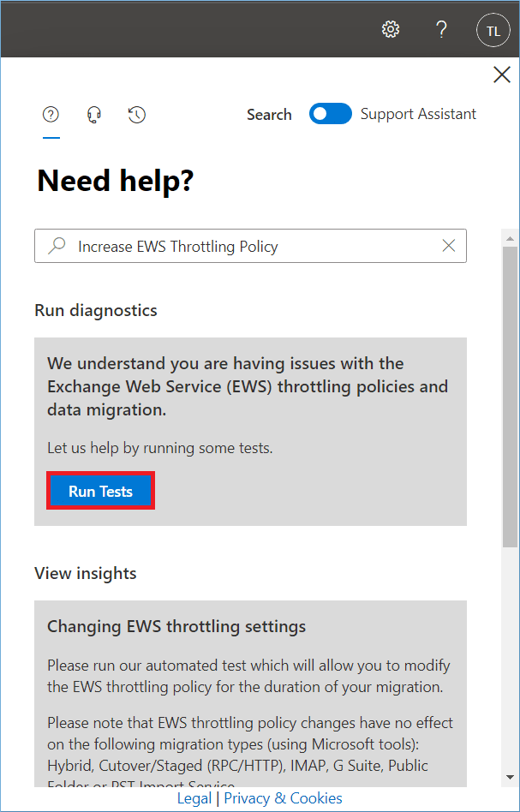Click the 'Please run our automated test' paragraph
The image size is (520, 812).
(x=249, y=677)
